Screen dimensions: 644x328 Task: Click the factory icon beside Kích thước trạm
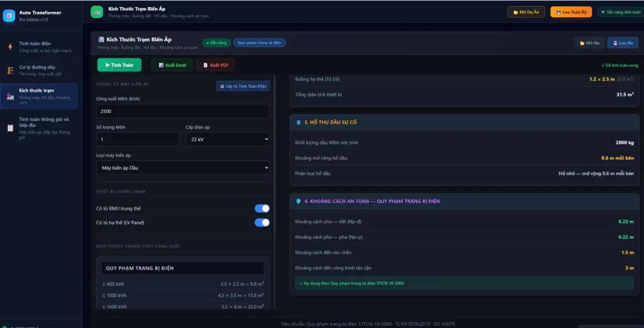click(x=10, y=96)
